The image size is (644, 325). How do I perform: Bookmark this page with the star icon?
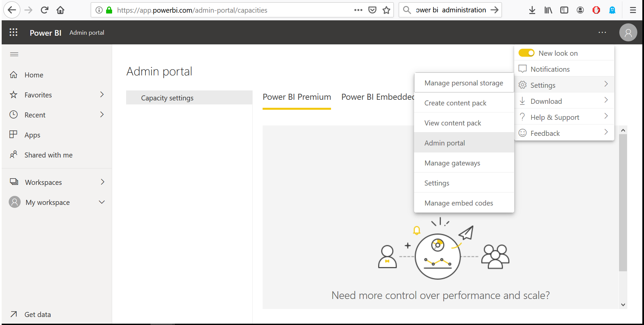pos(386,10)
